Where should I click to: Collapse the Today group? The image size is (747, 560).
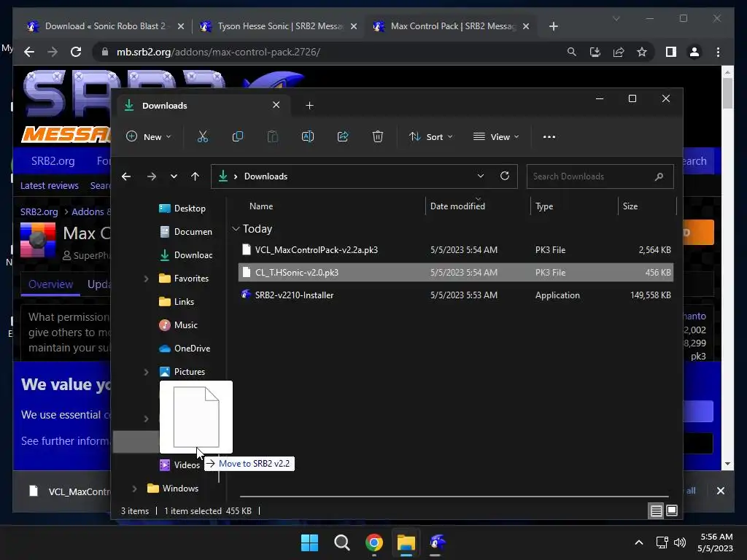(x=236, y=229)
